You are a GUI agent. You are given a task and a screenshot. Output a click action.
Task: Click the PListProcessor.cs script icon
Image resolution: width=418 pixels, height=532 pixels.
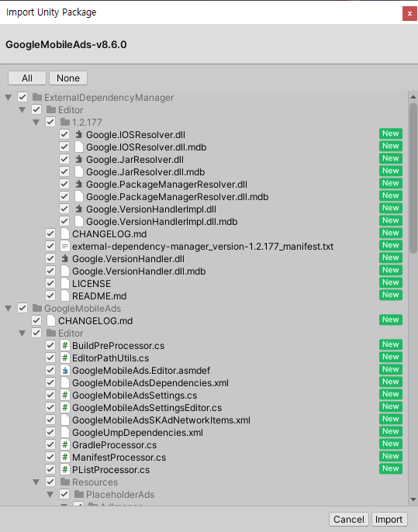65,470
